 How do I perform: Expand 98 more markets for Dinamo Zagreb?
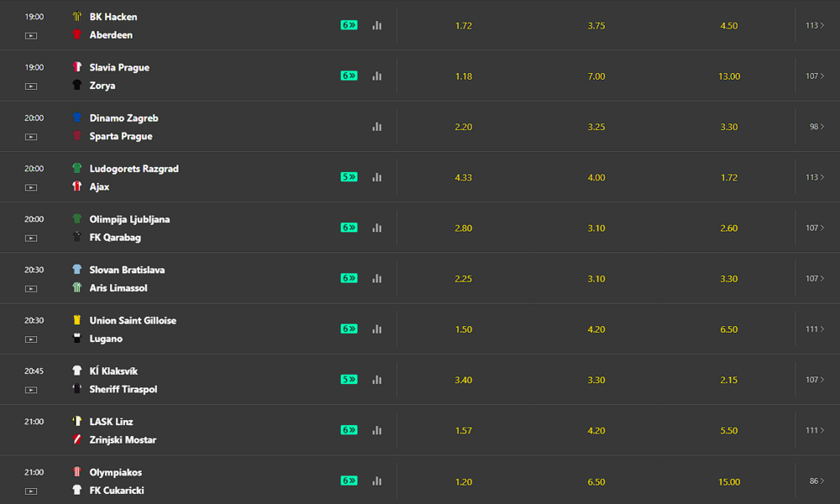(816, 126)
